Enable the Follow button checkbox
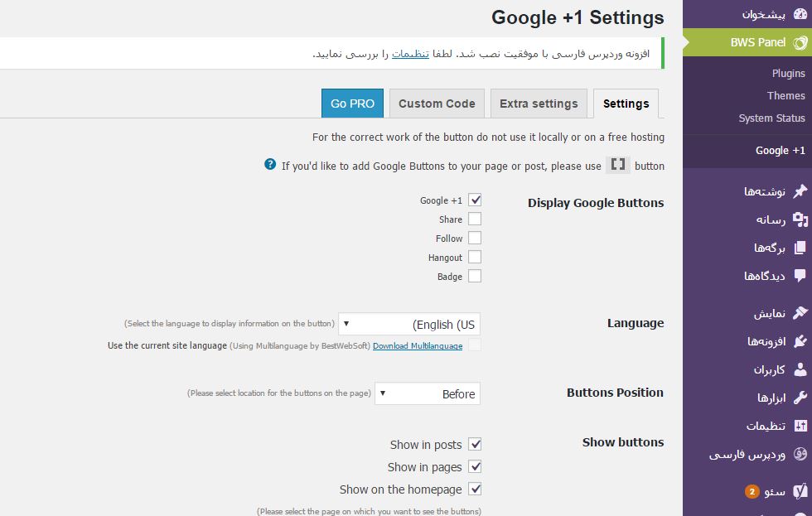Viewport: 812px width, 516px height. 475,238
